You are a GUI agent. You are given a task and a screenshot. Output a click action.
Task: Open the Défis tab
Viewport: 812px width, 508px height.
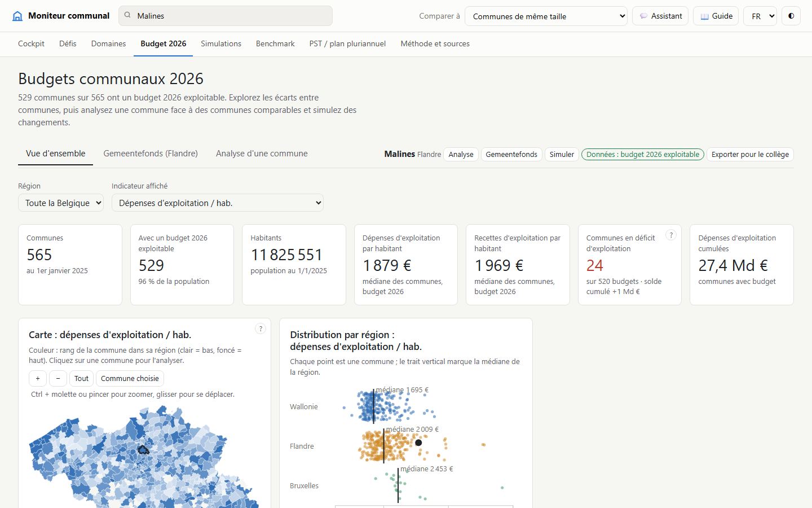pos(68,43)
